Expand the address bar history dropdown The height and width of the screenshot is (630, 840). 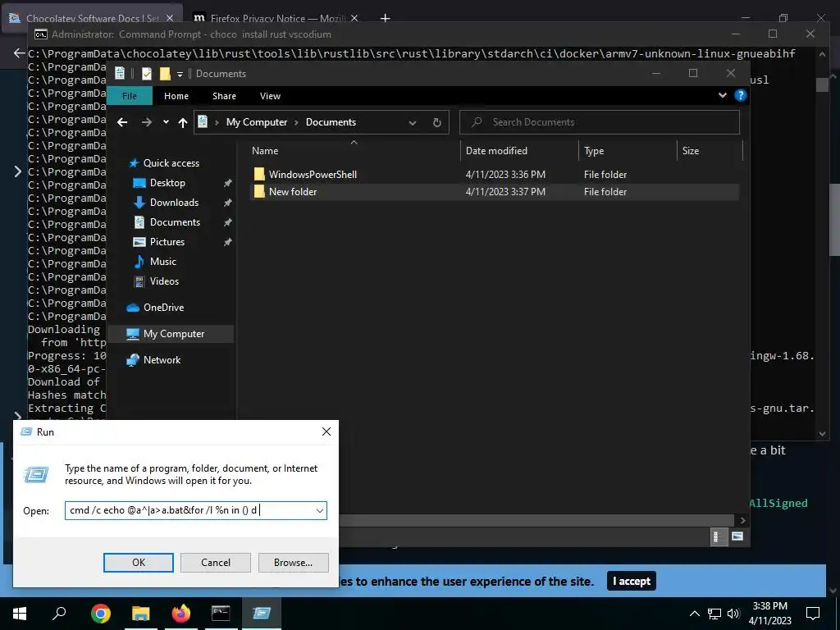(413, 123)
